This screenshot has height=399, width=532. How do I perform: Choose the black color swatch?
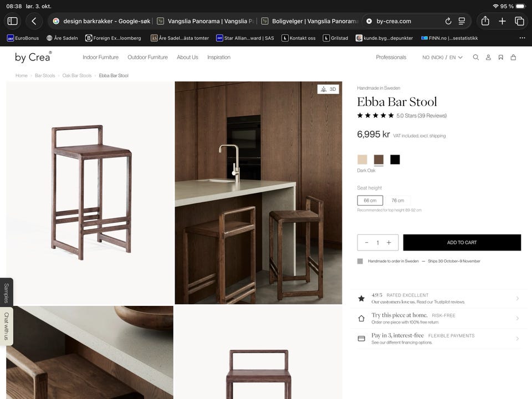[395, 160]
